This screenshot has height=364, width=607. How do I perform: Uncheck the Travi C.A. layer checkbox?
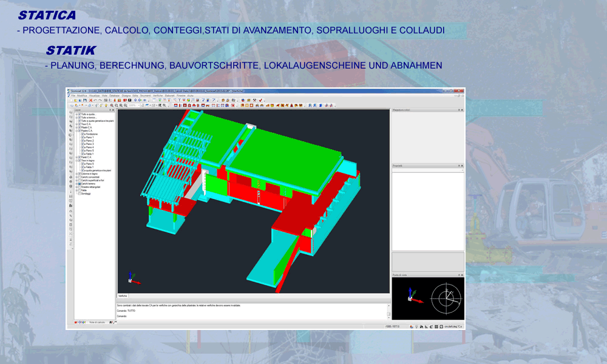pos(80,124)
